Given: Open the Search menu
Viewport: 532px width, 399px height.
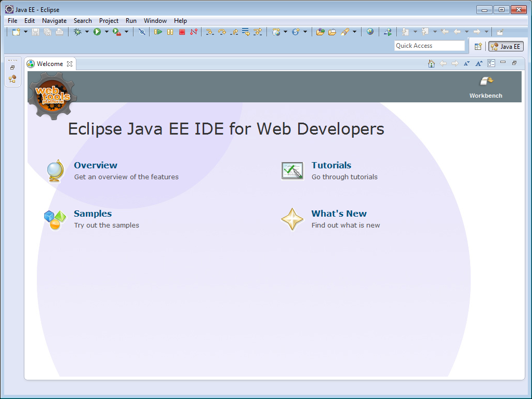Looking at the screenshot, I should (x=83, y=21).
